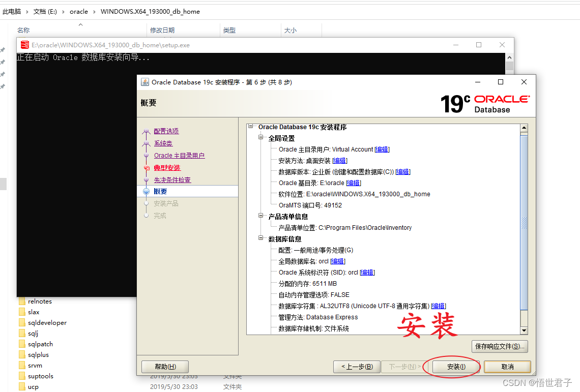Select the OraMTS 端口号: 49152 row
This screenshot has width=580, height=392.
tap(310, 205)
